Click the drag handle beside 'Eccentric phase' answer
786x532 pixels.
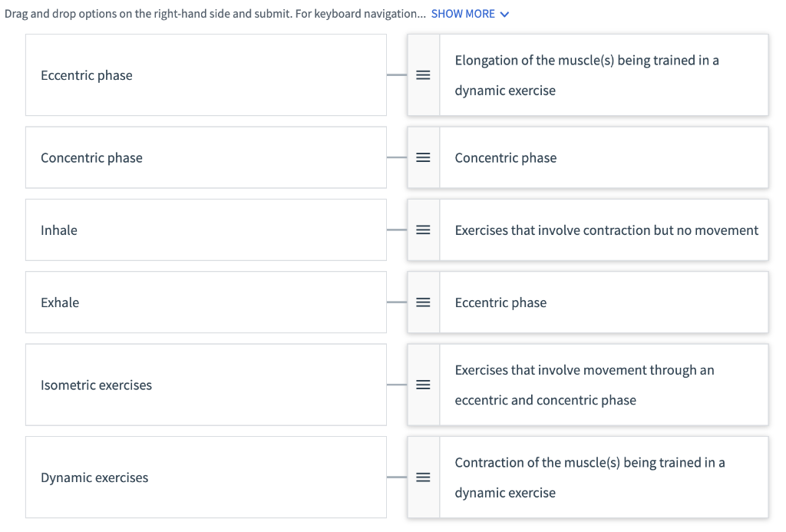click(423, 302)
